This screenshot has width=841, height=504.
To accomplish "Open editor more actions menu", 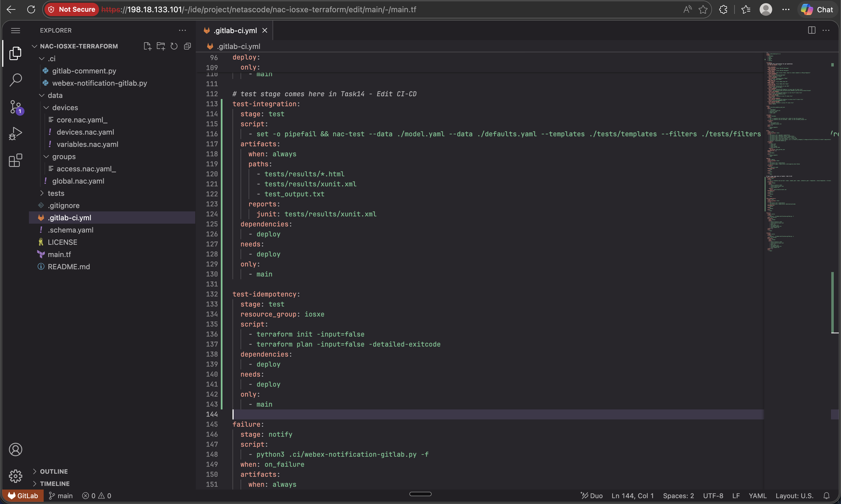I will 826,30.
